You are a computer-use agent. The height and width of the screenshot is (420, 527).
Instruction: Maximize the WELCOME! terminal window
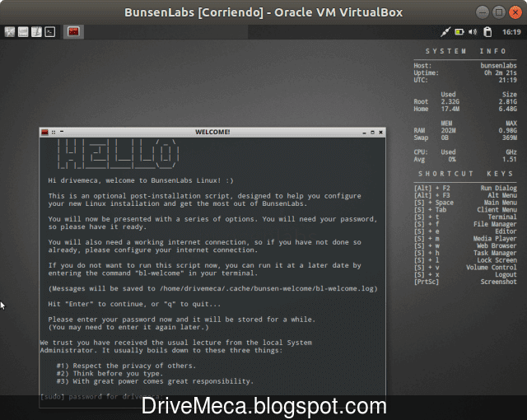[x=372, y=133]
